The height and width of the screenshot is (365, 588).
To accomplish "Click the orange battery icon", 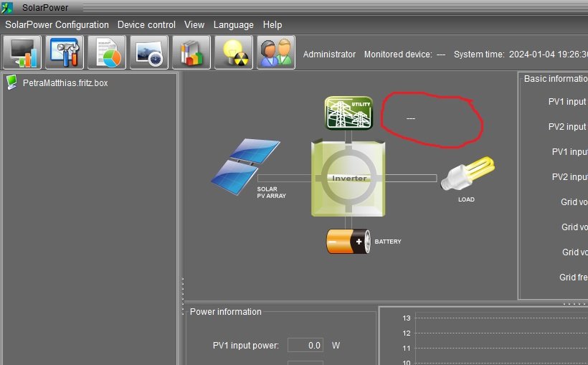I will pyautogui.click(x=348, y=242).
